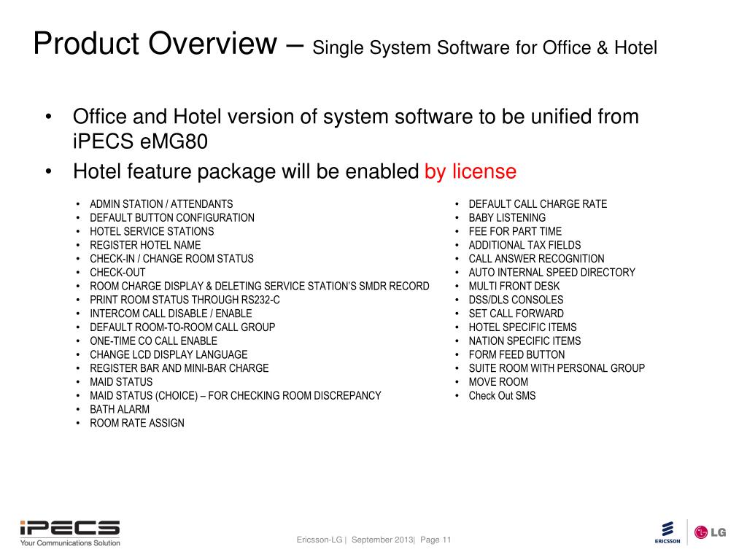747x560 pixels.
Task: Click 'September 2013' in footer
Action: point(382,540)
